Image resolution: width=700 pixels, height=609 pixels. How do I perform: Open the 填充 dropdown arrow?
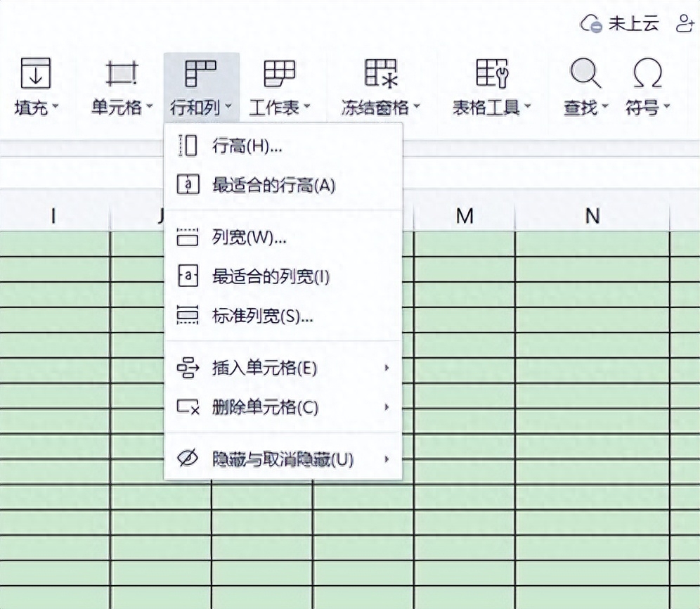point(56,106)
